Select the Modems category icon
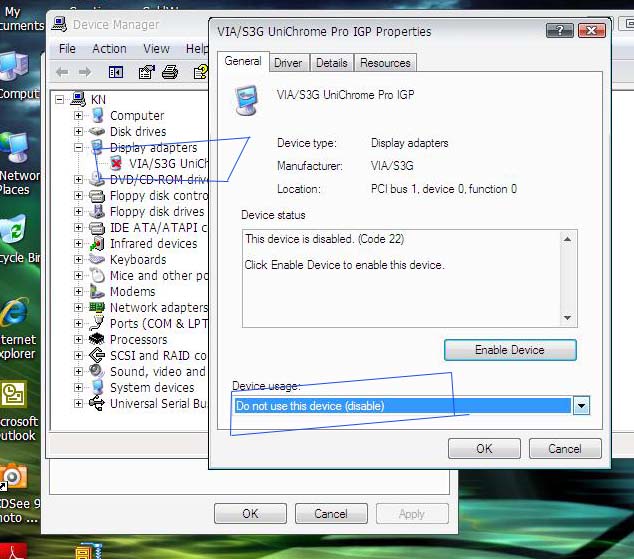This screenshot has height=559, width=634. click(x=97, y=291)
